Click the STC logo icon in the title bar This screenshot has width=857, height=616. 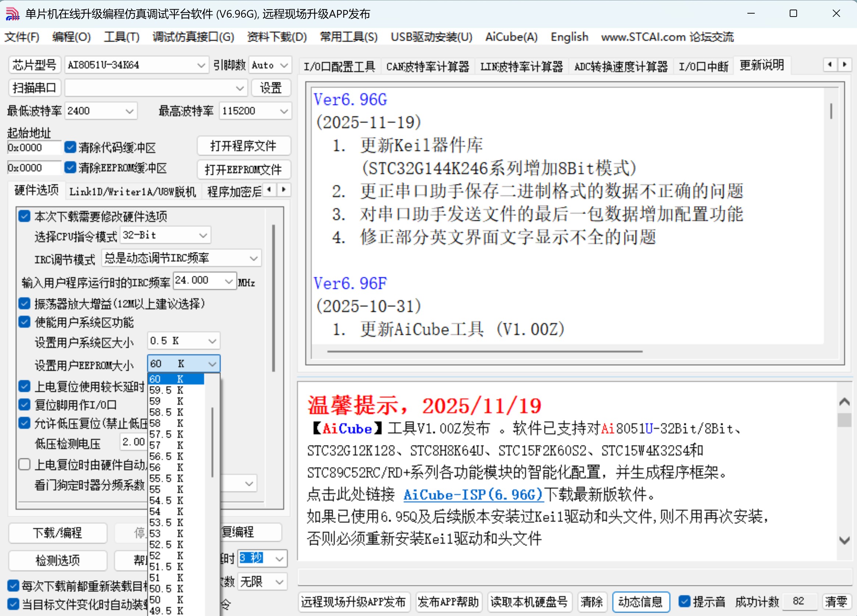pos(13,14)
